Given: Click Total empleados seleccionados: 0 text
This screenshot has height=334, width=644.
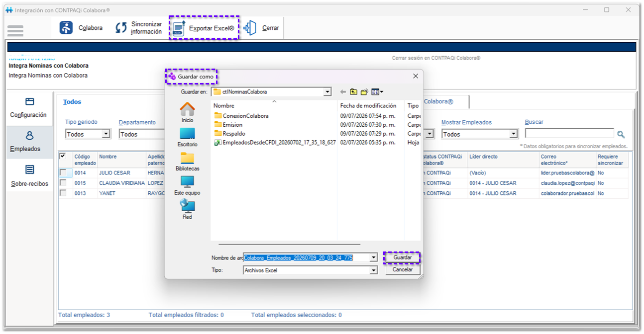Looking at the screenshot, I should point(296,315).
